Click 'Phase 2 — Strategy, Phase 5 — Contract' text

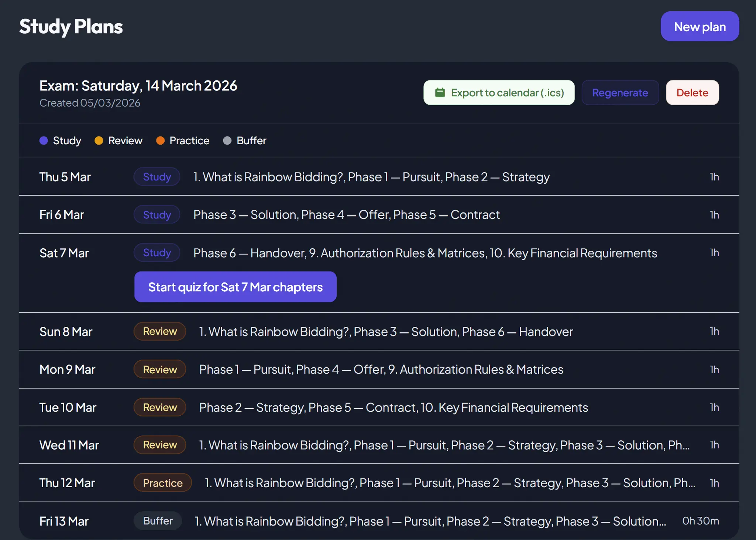click(394, 408)
